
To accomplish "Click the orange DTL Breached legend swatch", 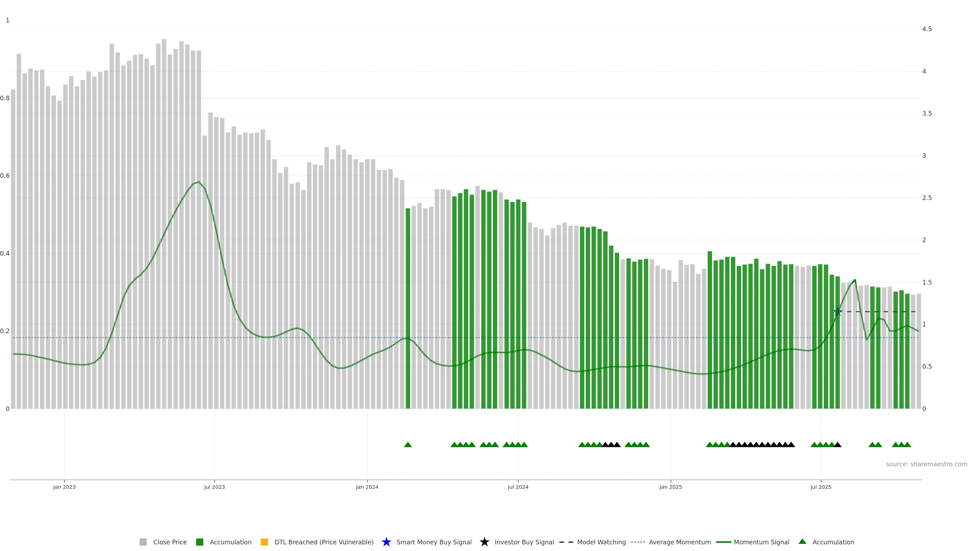I will click(x=264, y=542).
